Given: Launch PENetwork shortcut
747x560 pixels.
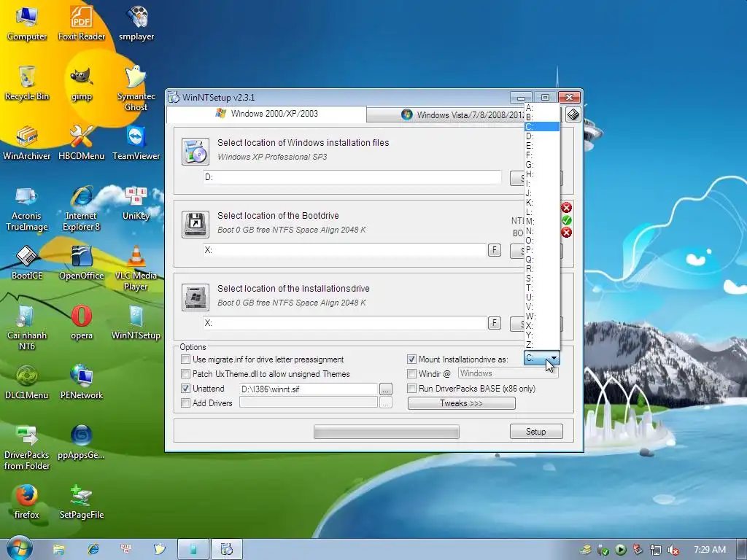Looking at the screenshot, I should point(82,382).
